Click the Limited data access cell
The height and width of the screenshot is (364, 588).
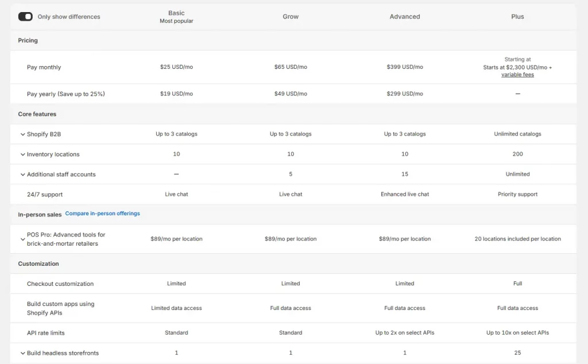pyautogui.click(x=176, y=308)
